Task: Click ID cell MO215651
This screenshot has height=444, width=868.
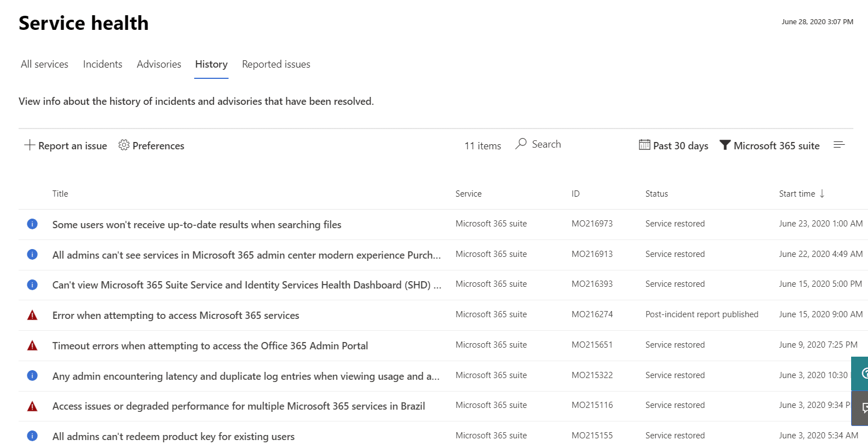Action: [x=592, y=345]
